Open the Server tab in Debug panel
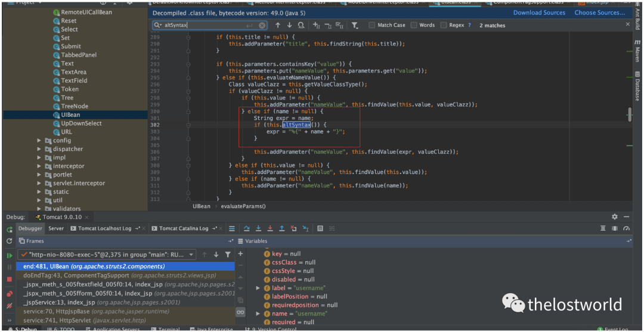The height and width of the screenshot is (332, 644). 56,229
